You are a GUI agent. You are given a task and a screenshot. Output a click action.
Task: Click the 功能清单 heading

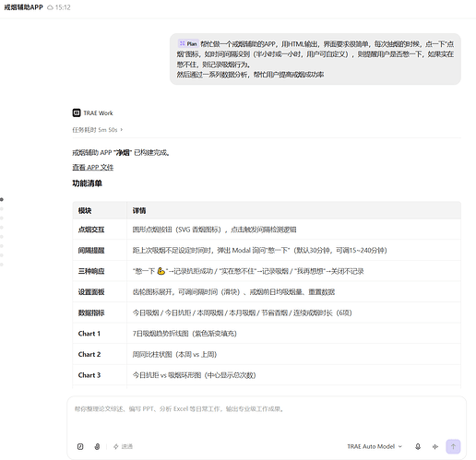tap(87, 183)
